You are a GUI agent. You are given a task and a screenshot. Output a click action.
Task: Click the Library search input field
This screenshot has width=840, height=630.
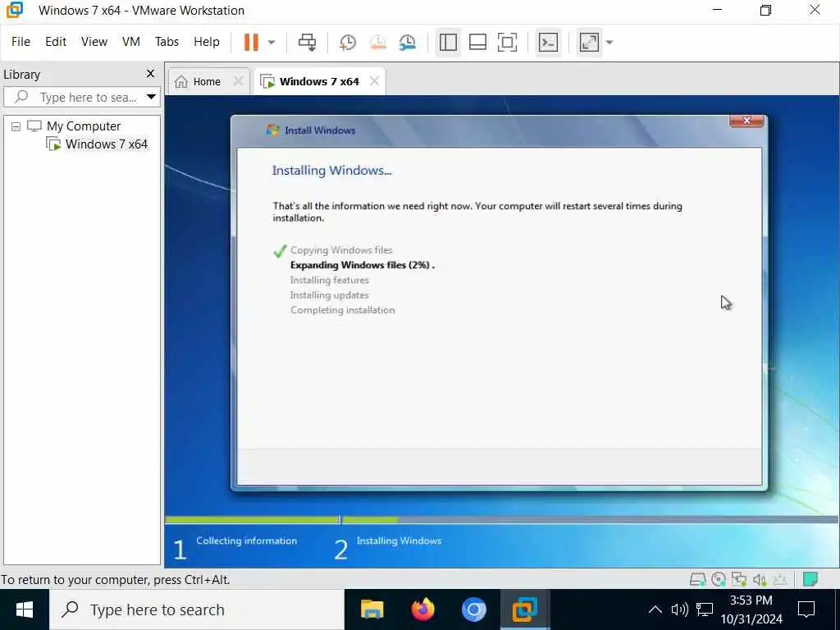pos(80,97)
